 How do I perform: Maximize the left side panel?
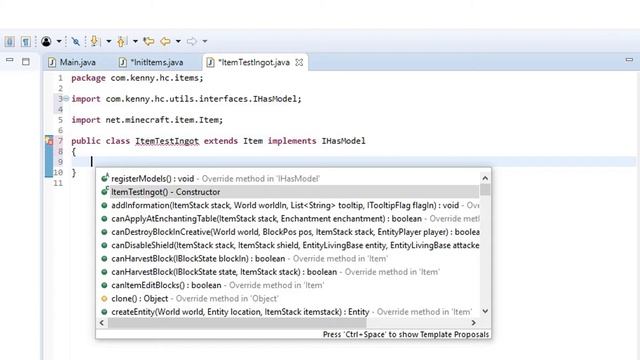[x=26, y=62]
